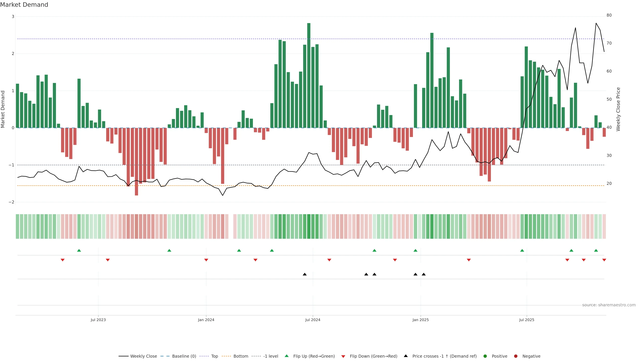
Task: Click the first green flip-up marker before Jul 2023
Action: point(79,250)
